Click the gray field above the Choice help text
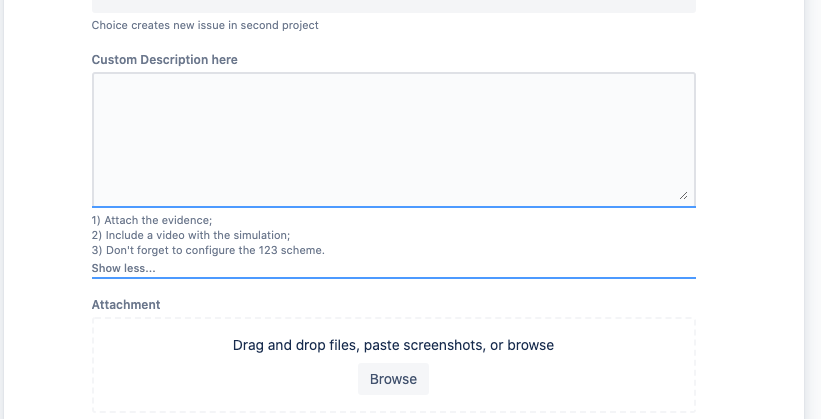The height and width of the screenshot is (419, 821). 393,6
